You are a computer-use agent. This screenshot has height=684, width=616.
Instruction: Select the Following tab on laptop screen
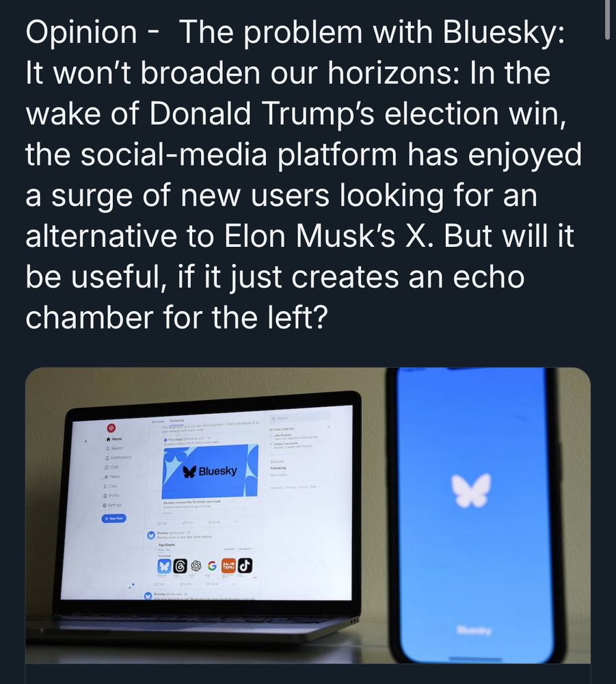[x=176, y=420]
